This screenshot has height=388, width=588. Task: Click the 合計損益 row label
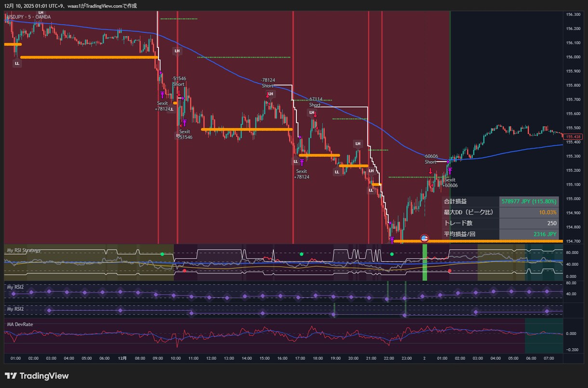(x=455, y=201)
